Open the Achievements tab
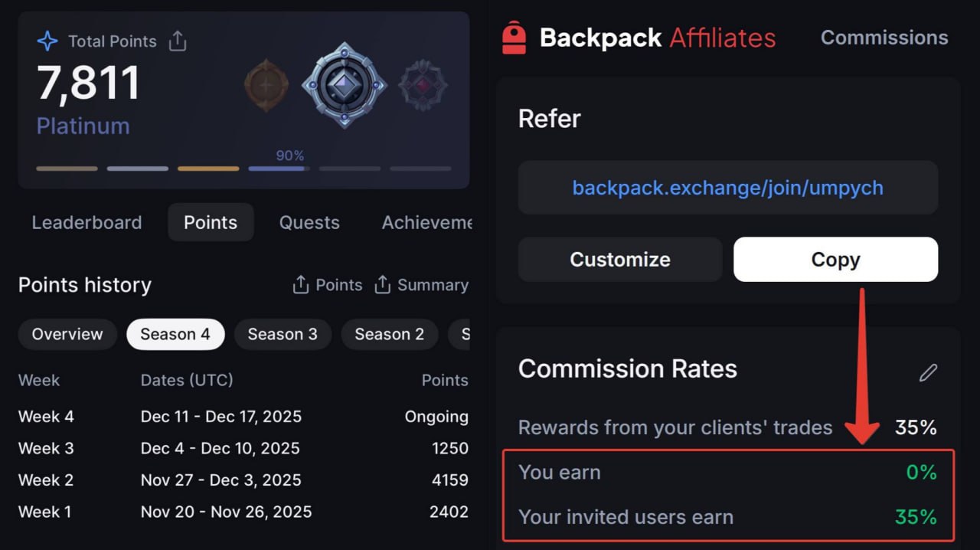This screenshot has height=550, width=980. coord(426,223)
